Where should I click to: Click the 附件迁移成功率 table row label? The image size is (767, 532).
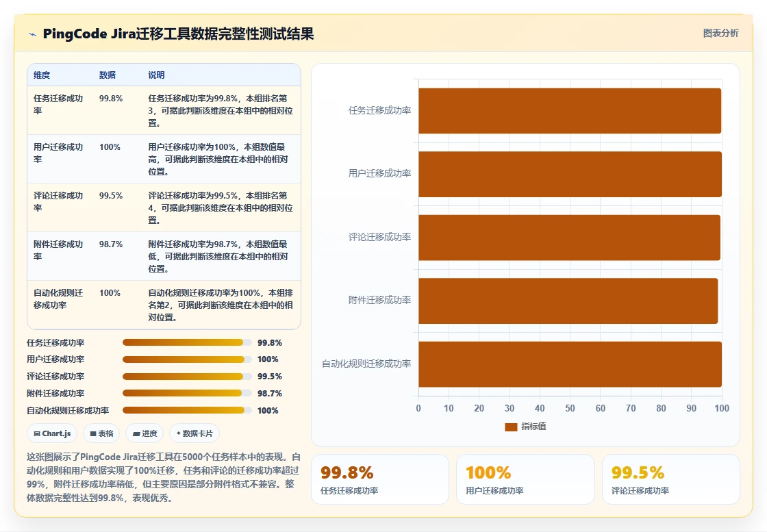click(x=58, y=250)
